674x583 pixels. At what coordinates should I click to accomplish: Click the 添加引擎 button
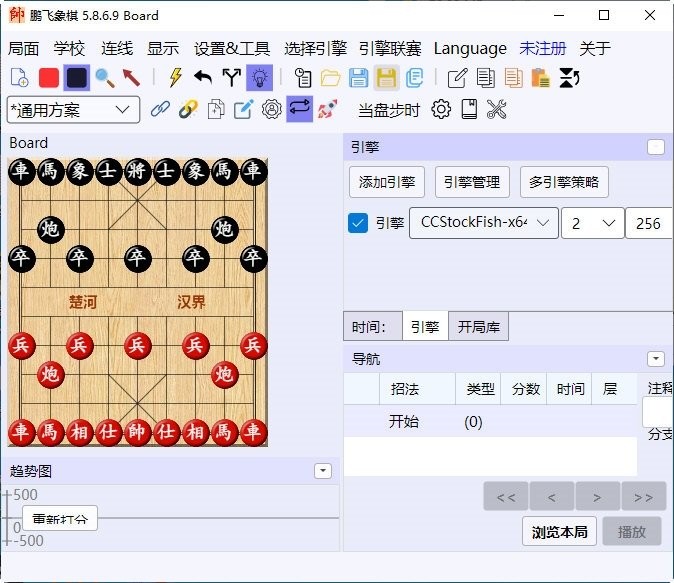point(387,182)
